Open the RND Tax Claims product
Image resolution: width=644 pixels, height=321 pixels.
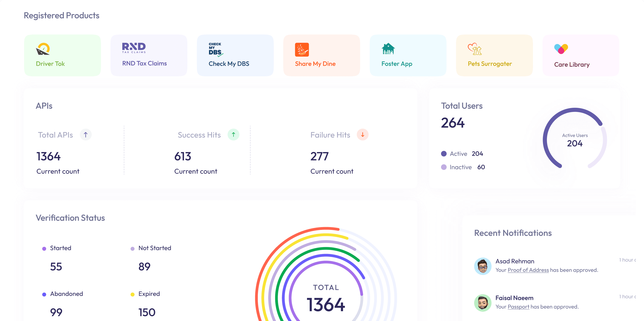(x=149, y=55)
